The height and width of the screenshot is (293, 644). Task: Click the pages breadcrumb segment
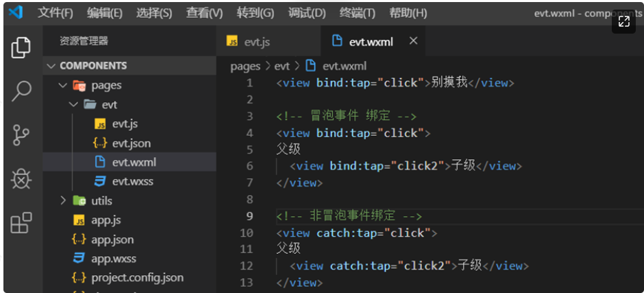(x=245, y=66)
